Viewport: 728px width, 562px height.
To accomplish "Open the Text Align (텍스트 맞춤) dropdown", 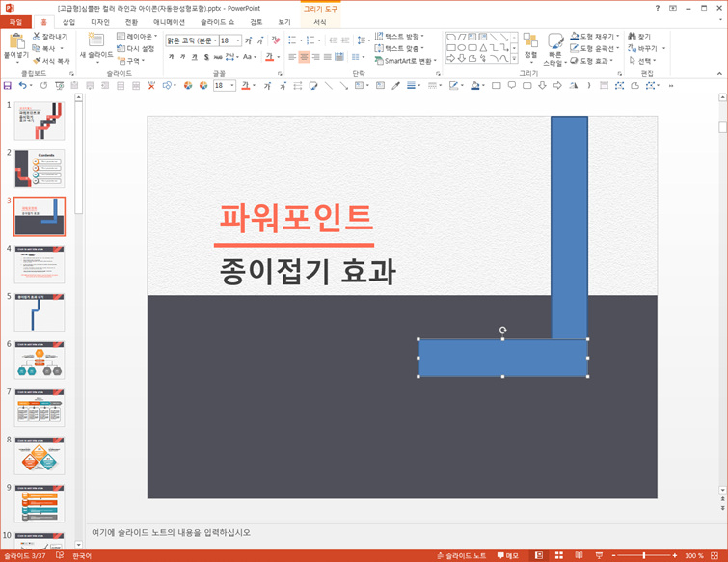I will [399, 48].
